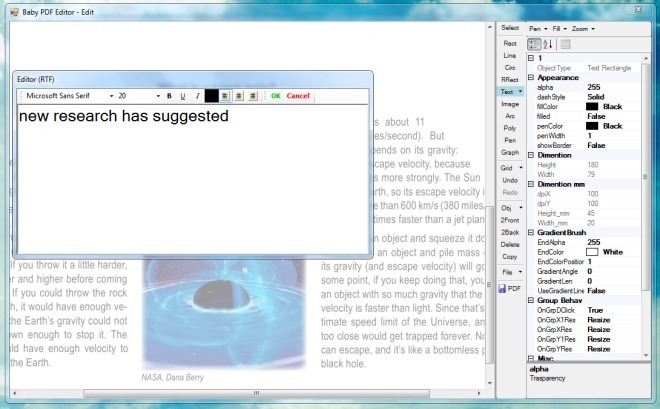Cancel the RTF editor changes

tap(298, 96)
